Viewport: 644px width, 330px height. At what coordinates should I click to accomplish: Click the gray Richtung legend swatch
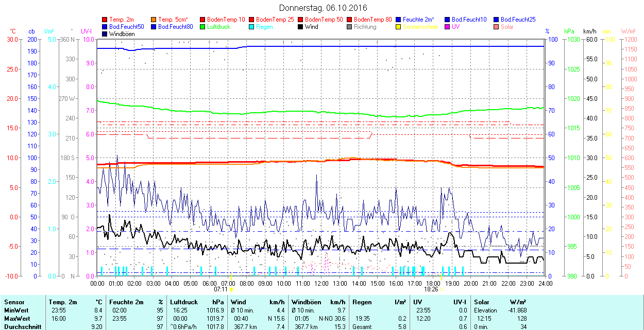pos(350,27)
